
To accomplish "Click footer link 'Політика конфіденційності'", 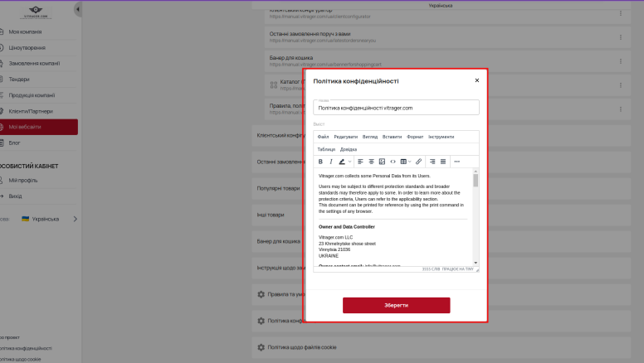I will pos(26,348).
